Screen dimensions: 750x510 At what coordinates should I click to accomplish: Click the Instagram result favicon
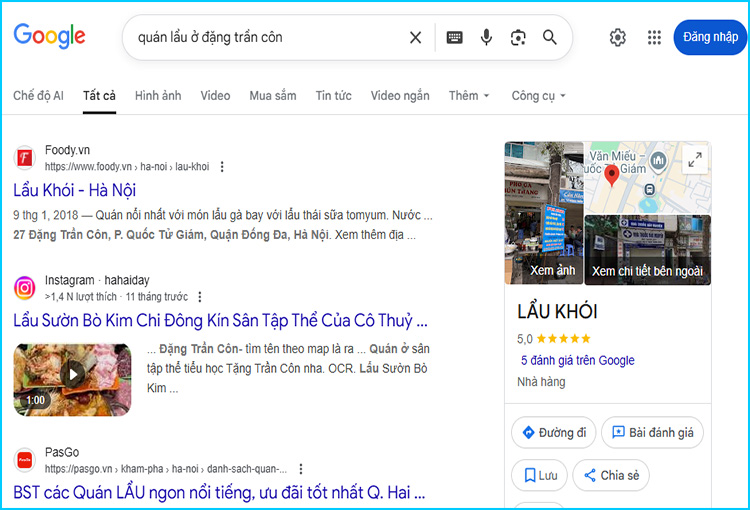coord(24,288)
